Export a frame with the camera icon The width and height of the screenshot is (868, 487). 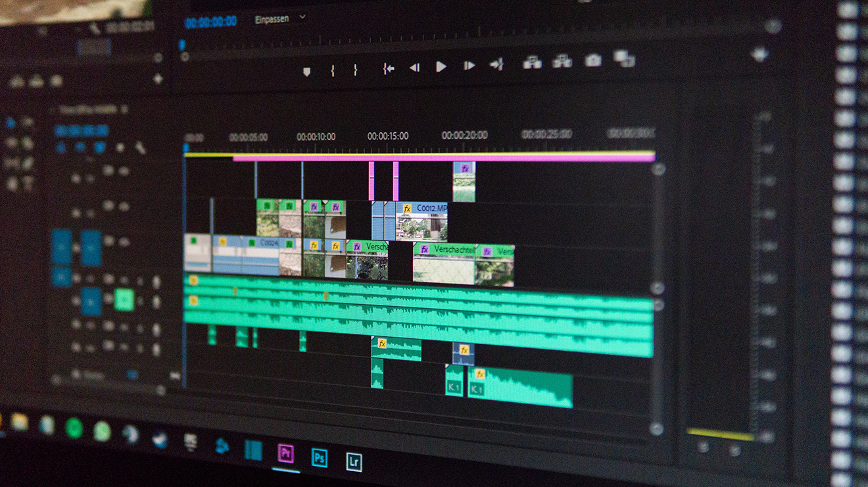pos(592,61)
